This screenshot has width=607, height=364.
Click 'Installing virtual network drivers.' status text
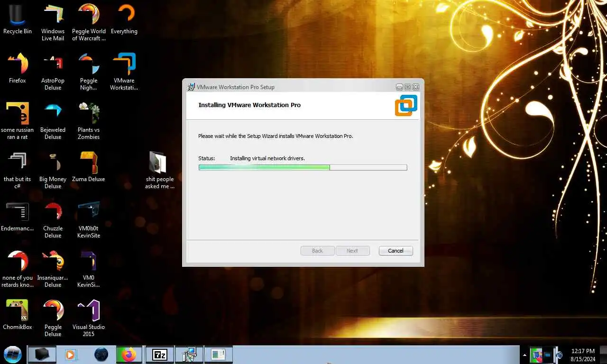tap(267, 158)
